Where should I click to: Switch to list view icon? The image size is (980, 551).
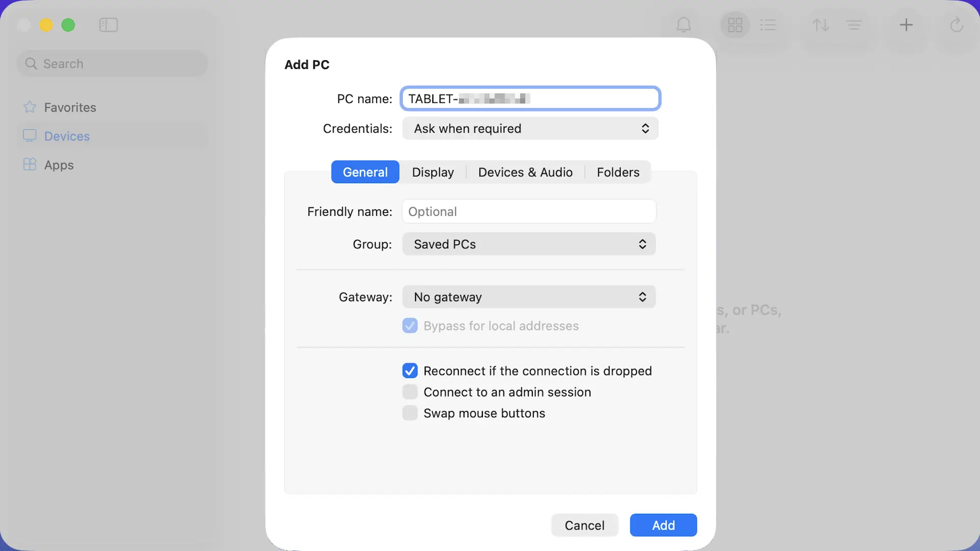click(768, 25)
